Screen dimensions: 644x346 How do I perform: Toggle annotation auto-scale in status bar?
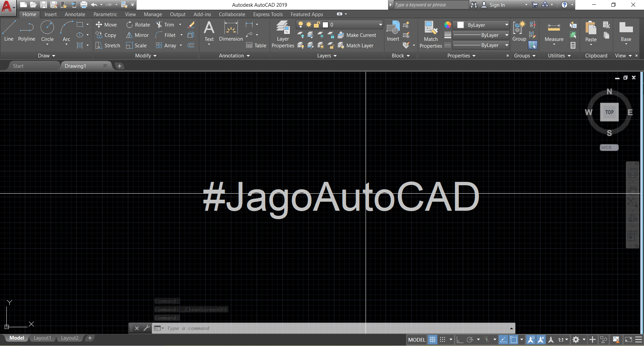[541, 340]
